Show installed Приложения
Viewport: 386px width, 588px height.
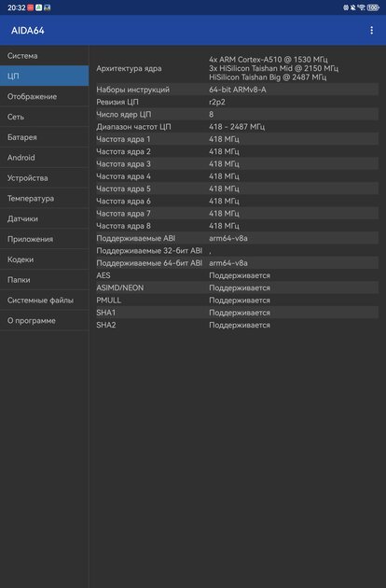44,239
